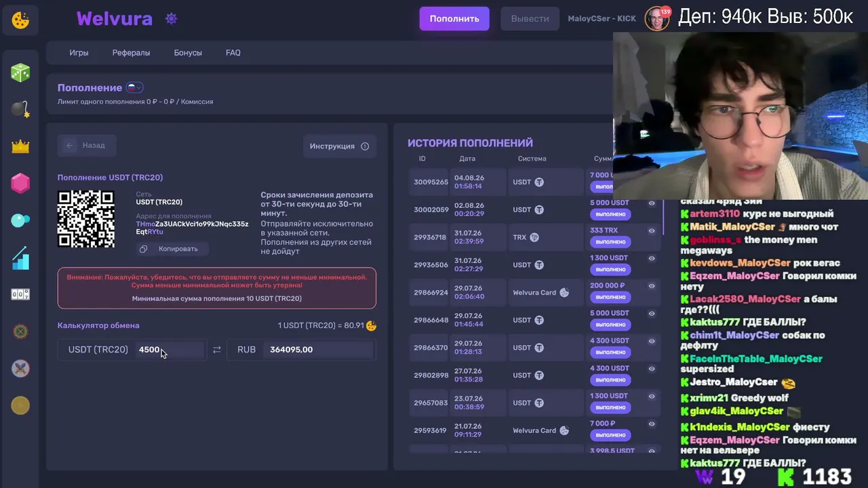Viewport: 868px width, 488px height.
Task: Click the TRX coin icon in row 29936718
Action: 534,238
